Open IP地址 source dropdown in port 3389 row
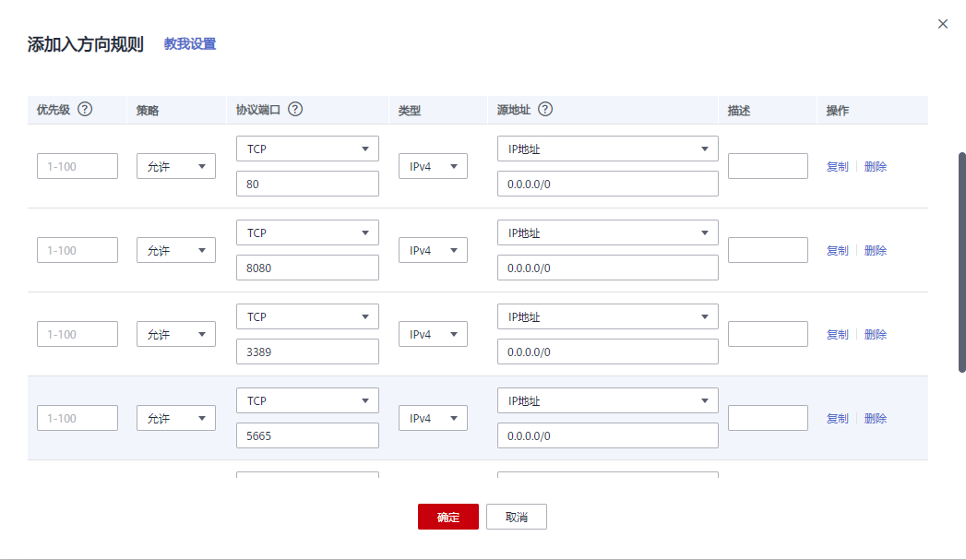This screenshot has width=966, height=560. tap(607, 316)
